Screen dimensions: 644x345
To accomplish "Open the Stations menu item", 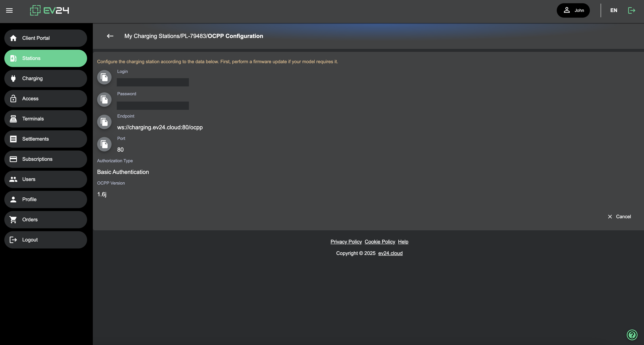I will (x=46, y=58).
